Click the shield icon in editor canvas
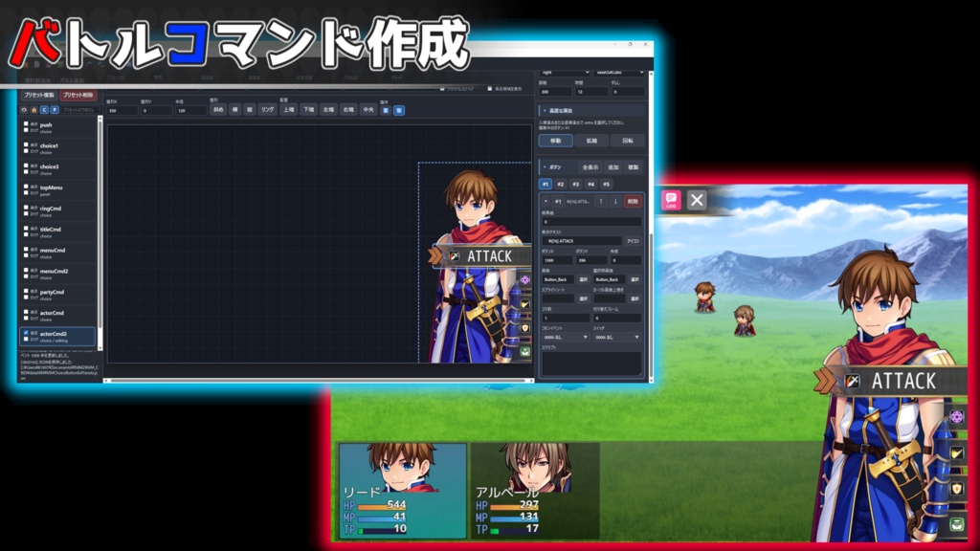The height and width of the screenshot is (551, 980). pyautogui.click(x=525, y=328)
